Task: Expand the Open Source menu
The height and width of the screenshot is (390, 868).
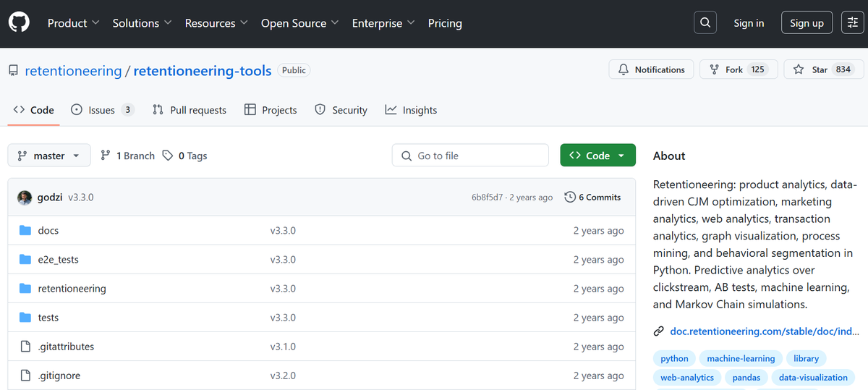Action: 300,23
